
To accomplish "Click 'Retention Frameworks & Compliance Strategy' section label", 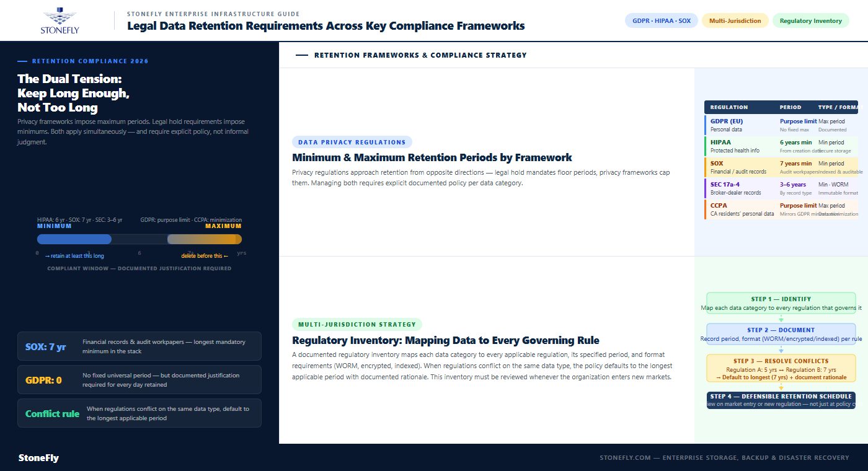I will [x=420, y=55].
